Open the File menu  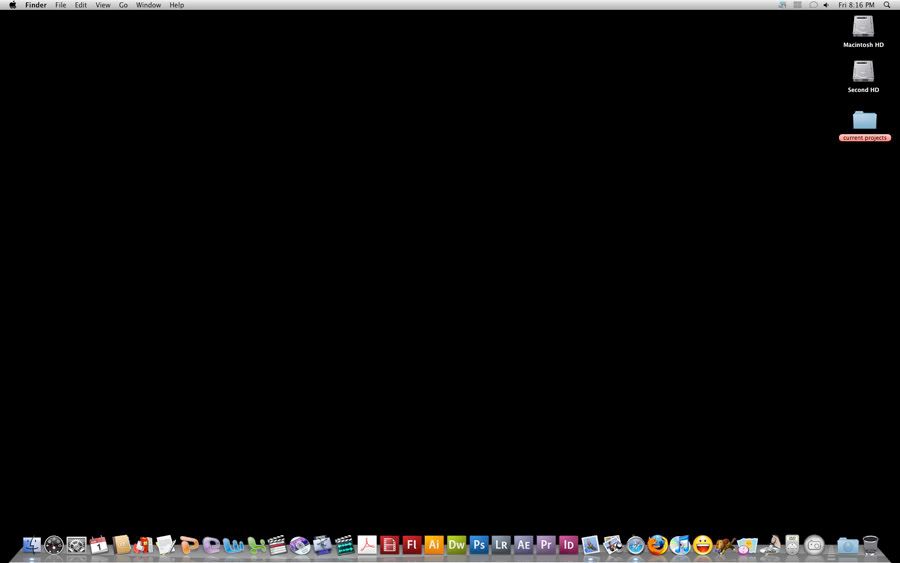tap(60, 5)
